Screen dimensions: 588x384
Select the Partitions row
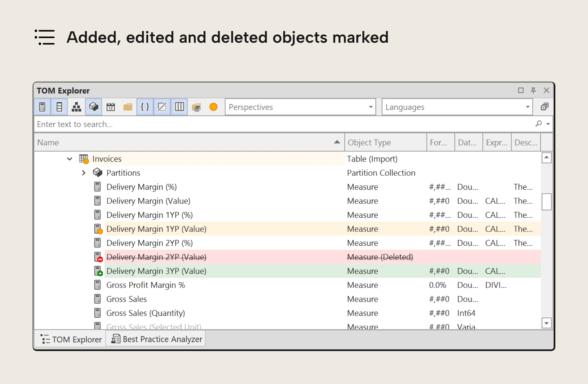click(x=287, y=173)
